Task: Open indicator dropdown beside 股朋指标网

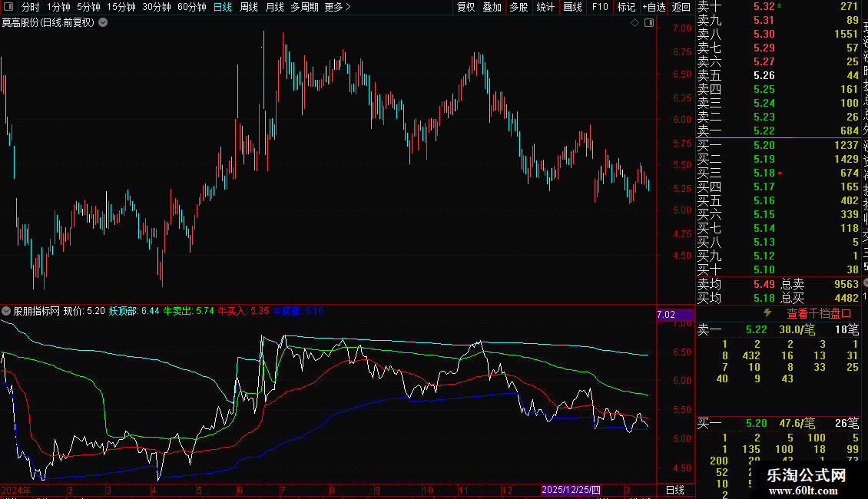Action: pyautogui.click(x=6, y=311)
